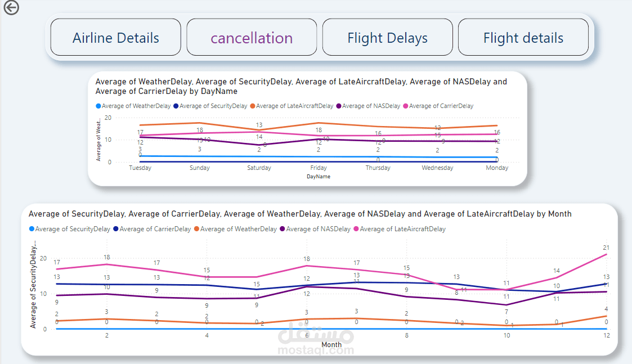Select 'Average of NASDelay' legend label in Month chart
Image resolution: width=632 pixels, height=364 pixels.
(x=318, y=229)
